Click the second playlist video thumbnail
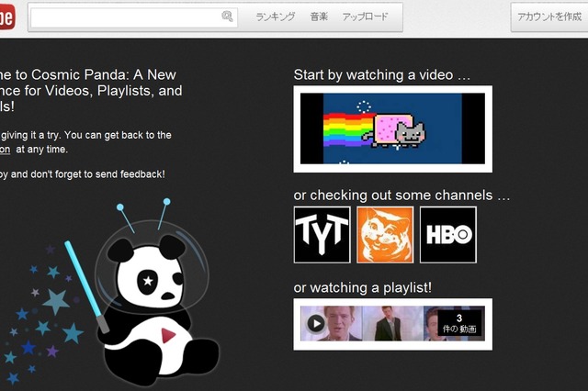Screen dimensions: 588x391 click(x=392, y=324)
